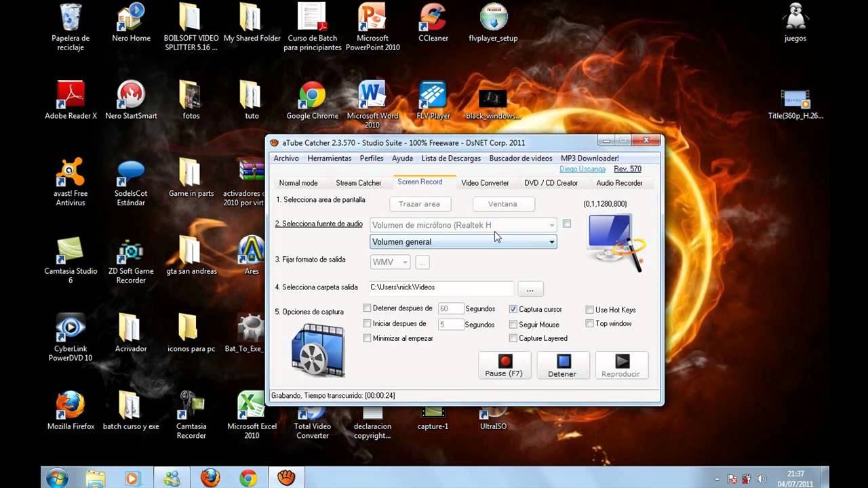Click the Diego Uscanga link
Viewport: 868px width, 488px height.
583,169
